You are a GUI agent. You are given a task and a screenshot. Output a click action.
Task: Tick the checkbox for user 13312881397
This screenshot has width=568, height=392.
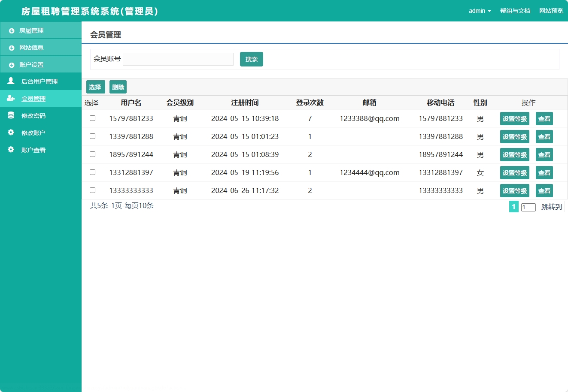point(92,172)
